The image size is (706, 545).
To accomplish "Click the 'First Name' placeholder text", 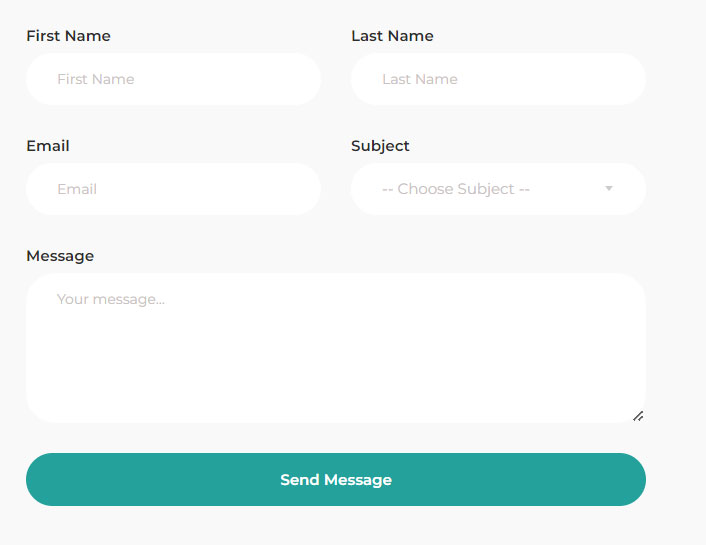I will click(96, 79).
